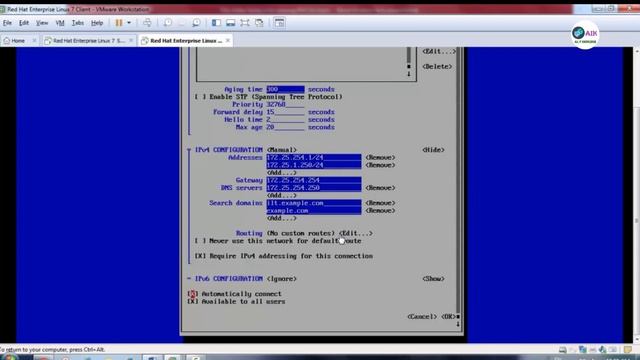Screen dimensions: 640x360
Task: Open the Help menu
Action: tap(97, 23)
